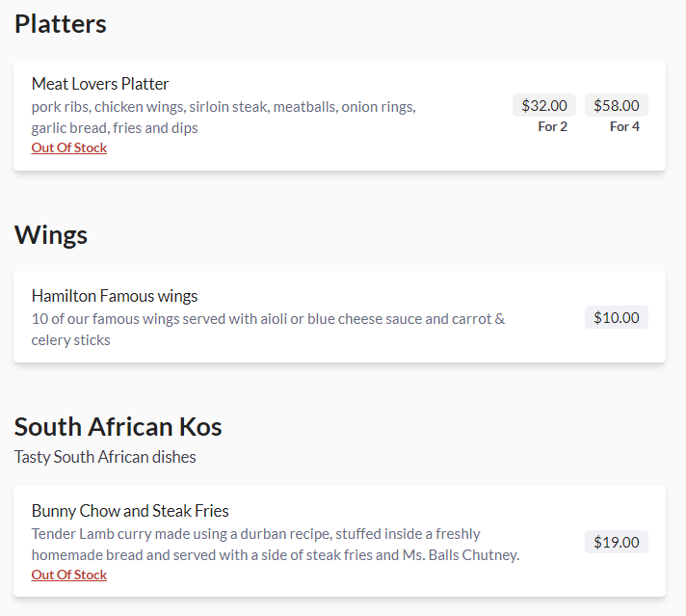Screen dimensions: 686x616
Task: Select the For 4 portion label
Action: (x=624, y=126)
